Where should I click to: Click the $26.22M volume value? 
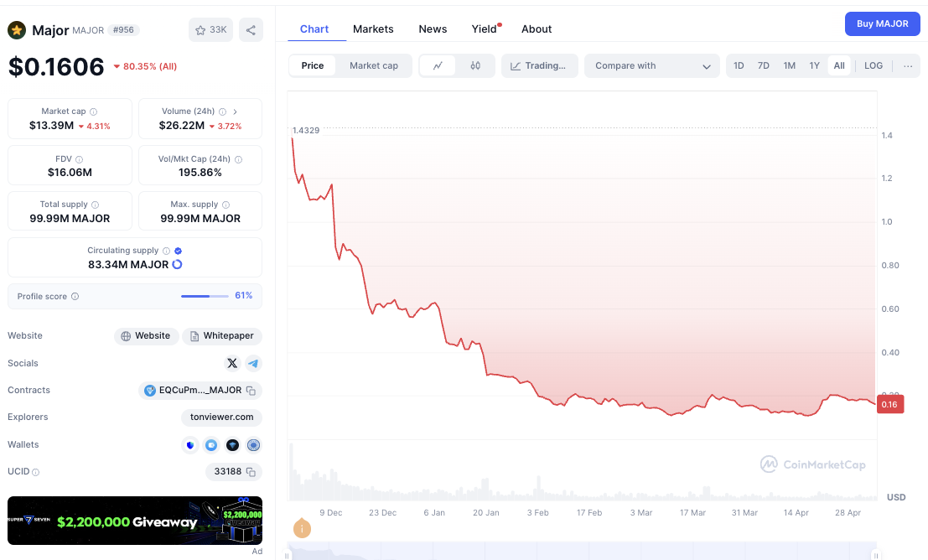click(182, 126)
